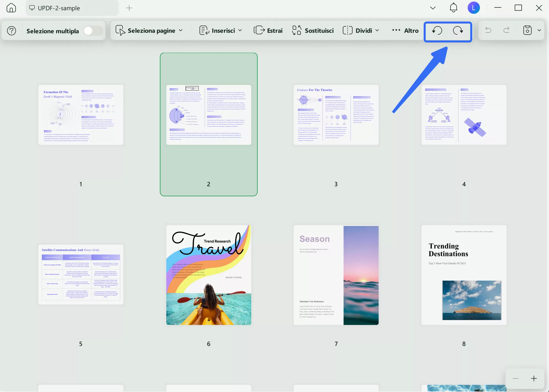Expand the Seleziona pagine dropdown
This screenshot has height=392, width=549.
[181, 30]
